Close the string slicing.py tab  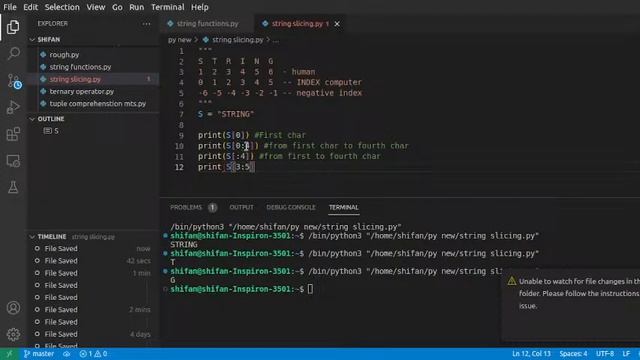click(337, 24)
